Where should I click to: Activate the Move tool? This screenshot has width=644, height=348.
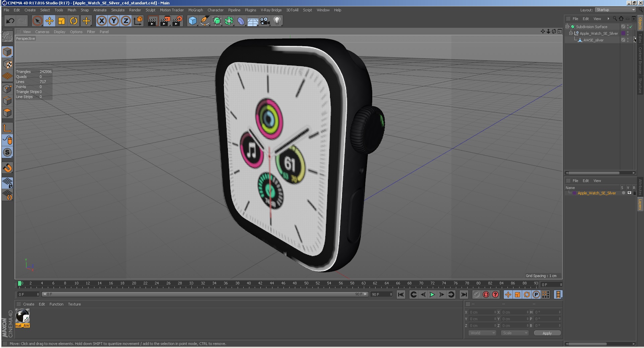click(x=50, y=21)
